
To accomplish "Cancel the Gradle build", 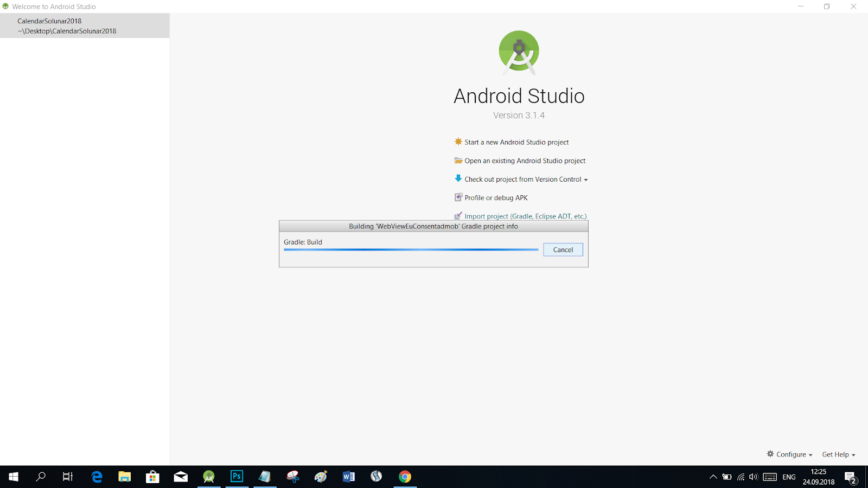I will 563,249.
